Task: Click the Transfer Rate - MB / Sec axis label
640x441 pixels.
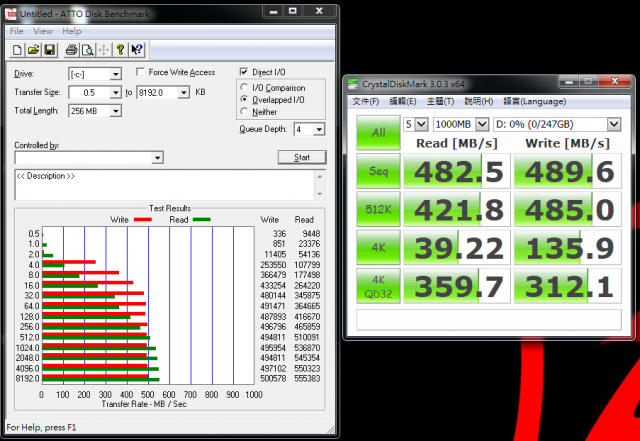Action: (144, 404)
